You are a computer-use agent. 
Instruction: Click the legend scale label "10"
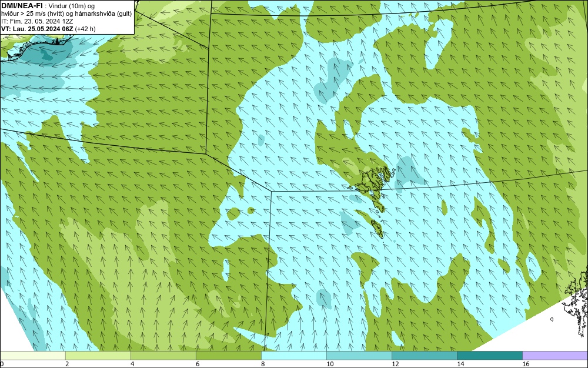(x=330, y=364)
